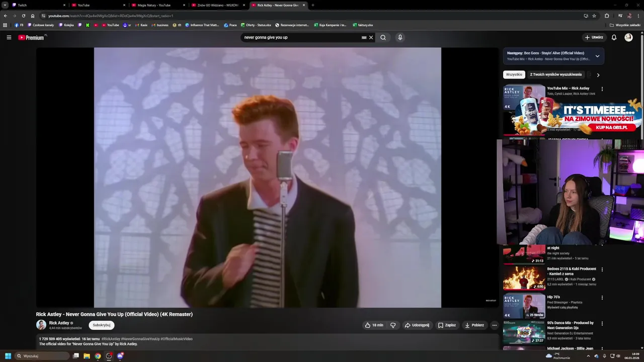Open File Explorer from the taskbar
Viewport: 644px width, 362px height.
(x=87, y=356)
